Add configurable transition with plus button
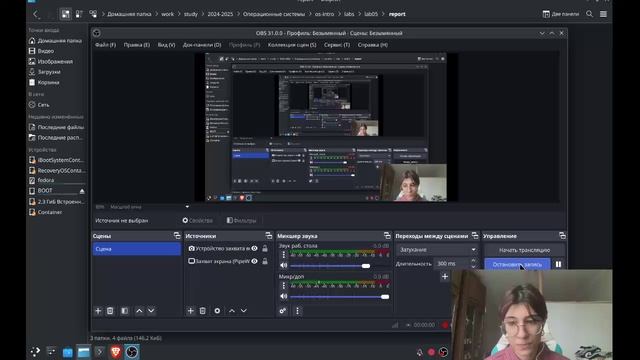 point(444,277)
